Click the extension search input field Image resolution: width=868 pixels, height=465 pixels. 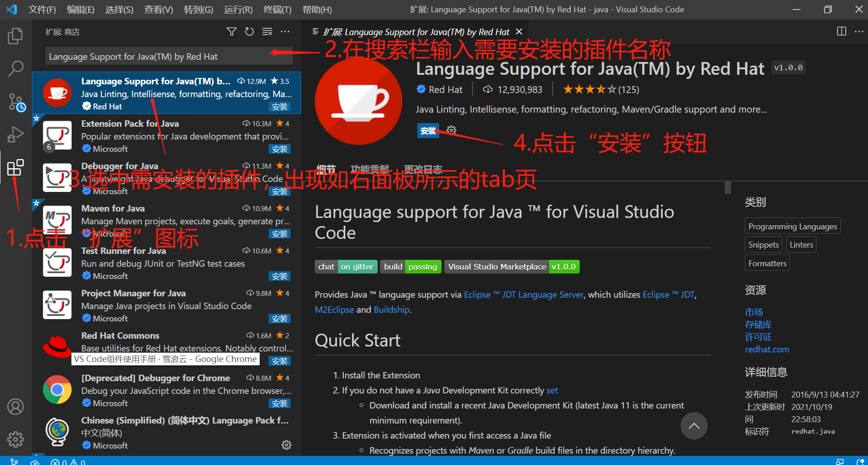(155, 57)
